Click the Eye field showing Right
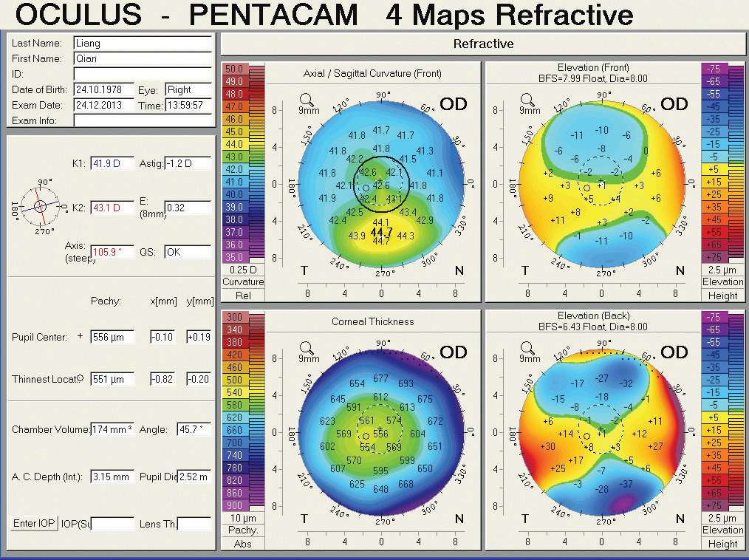The image size is (749, 560). tap(188, 90)
